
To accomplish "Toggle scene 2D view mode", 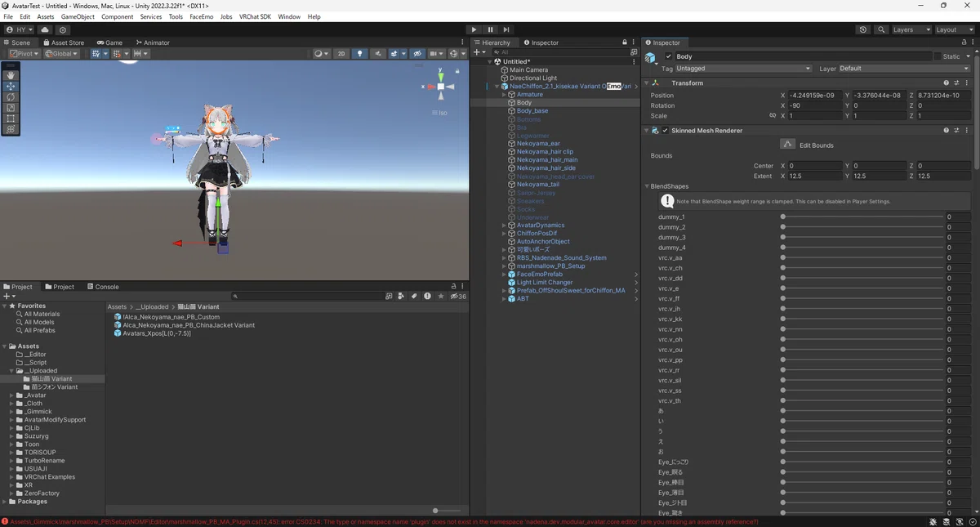I will click(x=341, y=54).
